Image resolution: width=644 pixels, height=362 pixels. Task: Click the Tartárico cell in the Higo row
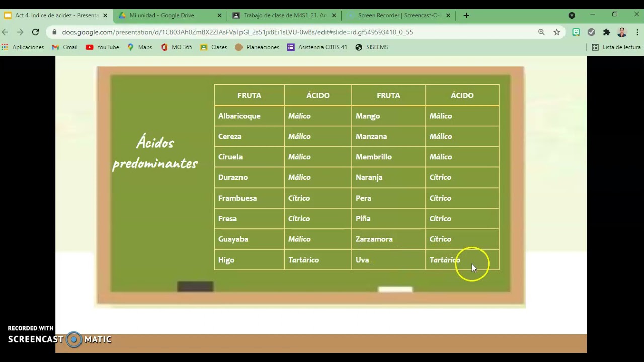(x=318, y=260)
